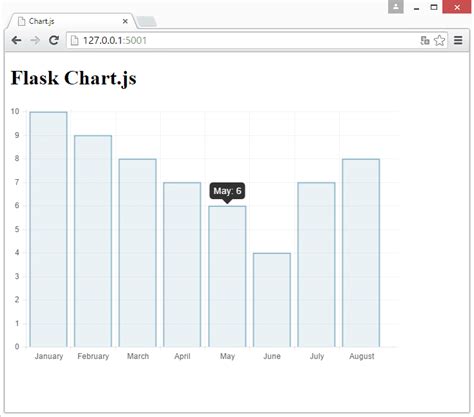Click the y-axis value '9'
The width and height of the screenshot is (474, 417).
[17, 135]
